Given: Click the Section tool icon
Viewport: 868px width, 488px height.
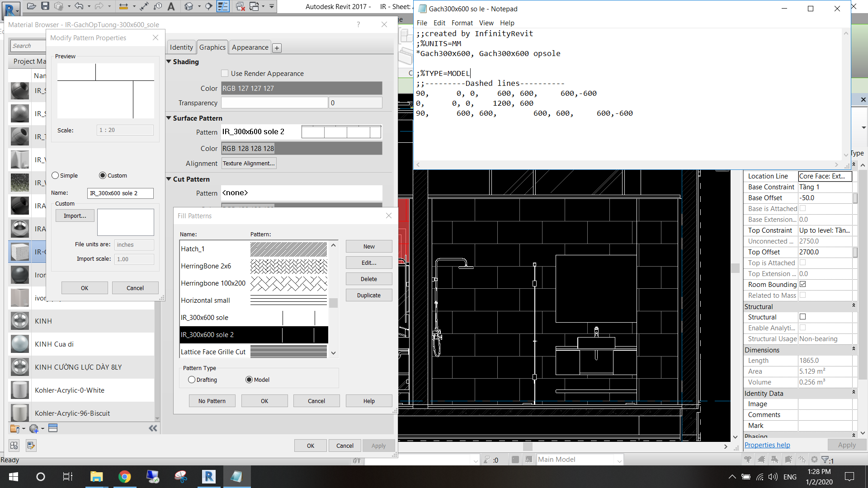Looking at the screenshot, I should click(208, 6).
